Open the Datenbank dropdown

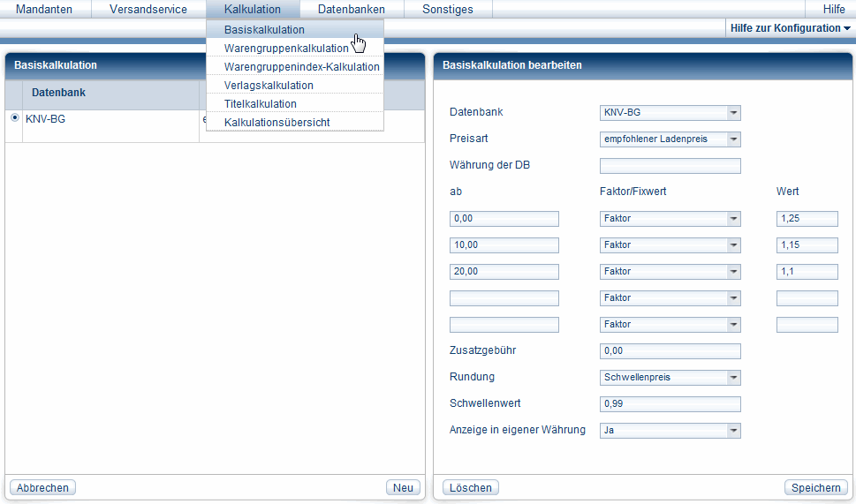tap(670, 113)
